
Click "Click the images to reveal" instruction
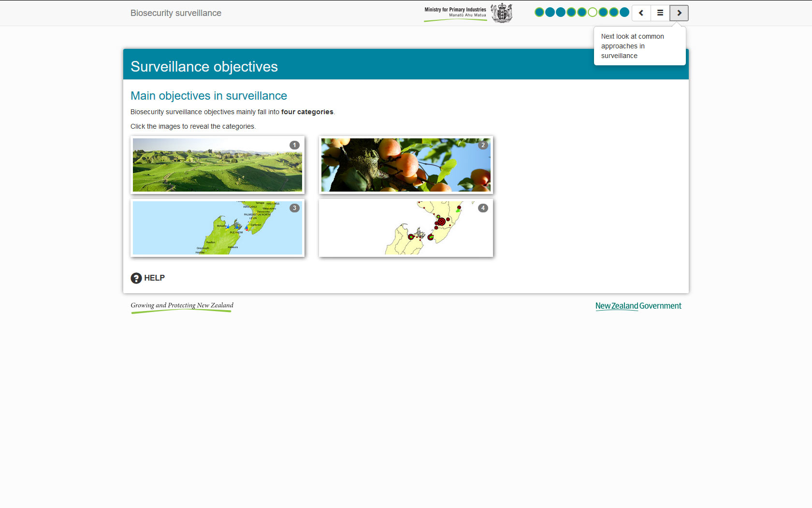[193, 126]
